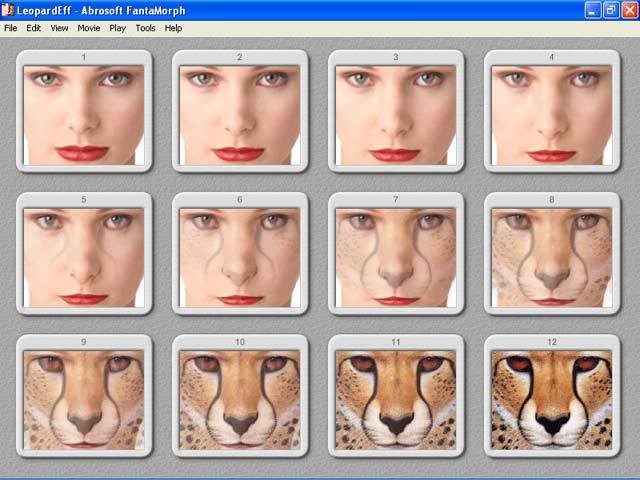This screenshot has height=480, width=640.
Task: Close the FantaMorph window
Action: click(x=629, y=10)
